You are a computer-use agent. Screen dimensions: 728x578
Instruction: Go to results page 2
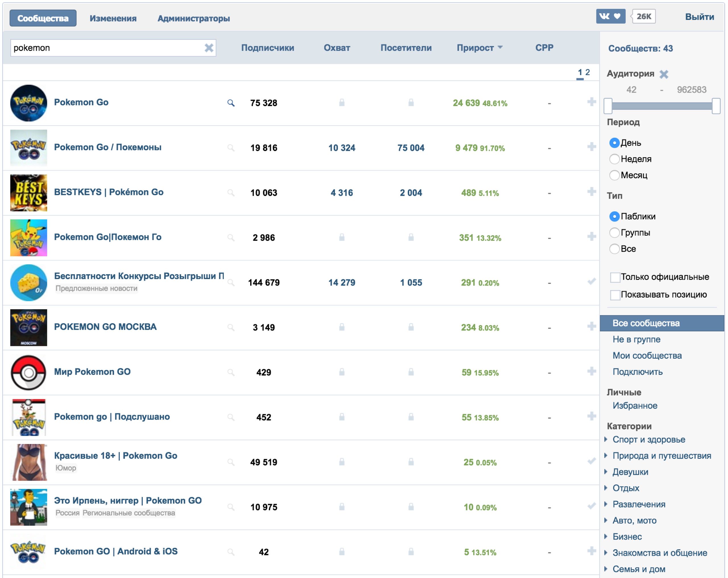588,72
